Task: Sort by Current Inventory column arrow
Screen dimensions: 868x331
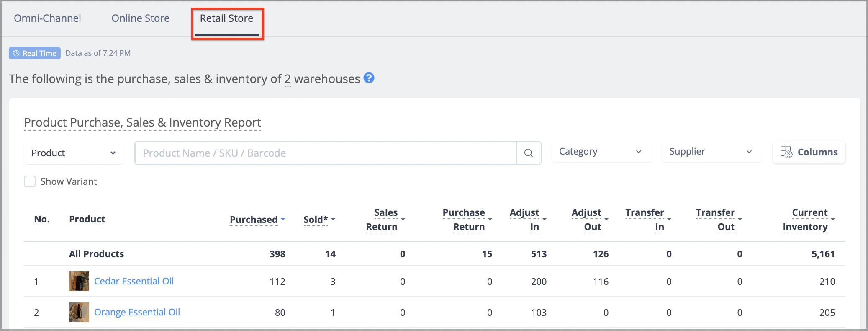Action: click(x=833, y=219)
